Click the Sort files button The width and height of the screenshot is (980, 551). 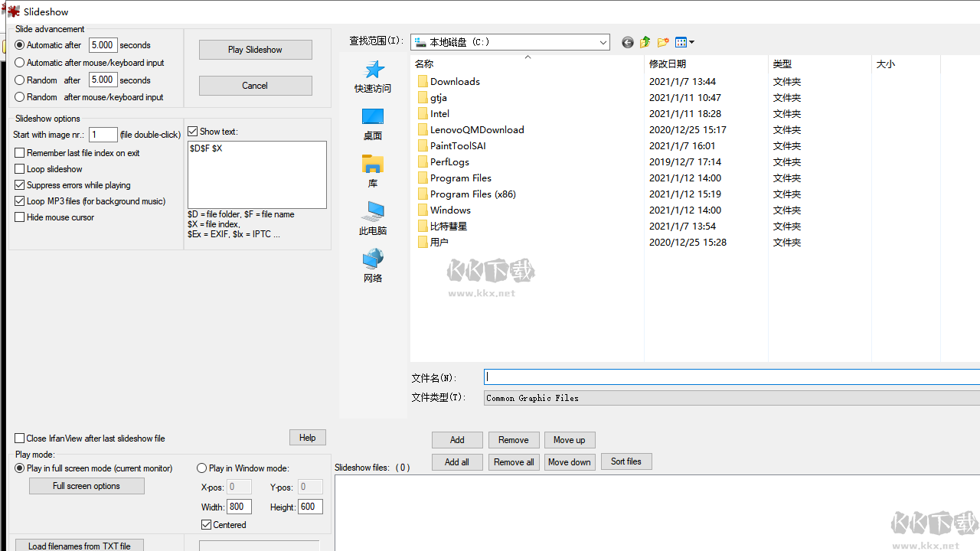(x=626, y=461)
